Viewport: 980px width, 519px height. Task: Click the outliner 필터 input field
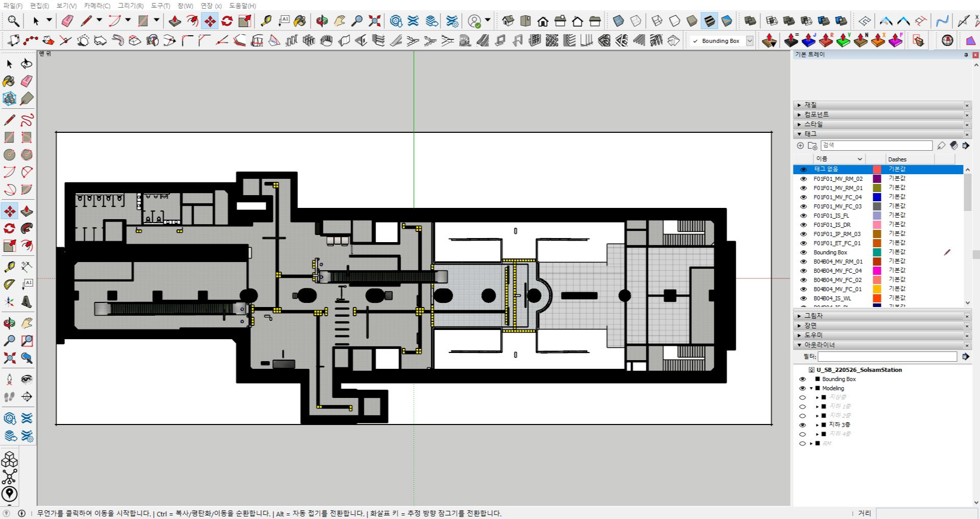[887, 357]
